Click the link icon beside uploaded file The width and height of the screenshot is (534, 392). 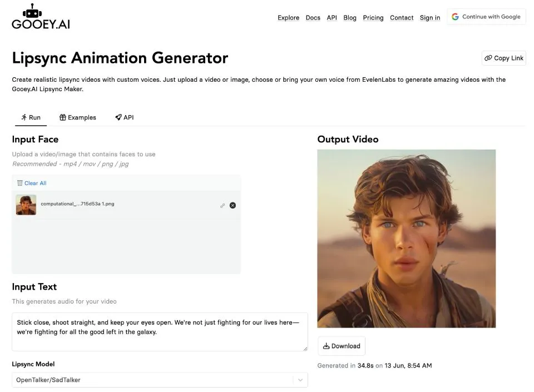222,205
